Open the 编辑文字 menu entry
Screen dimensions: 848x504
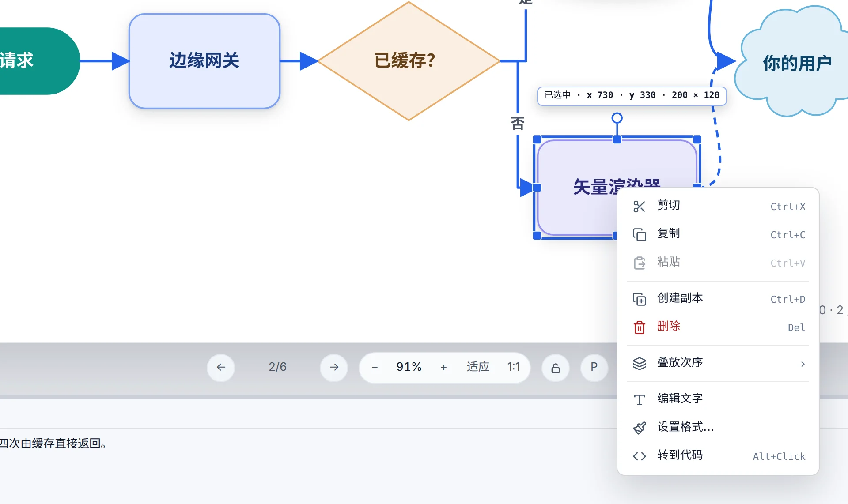[x=718, y=399]
